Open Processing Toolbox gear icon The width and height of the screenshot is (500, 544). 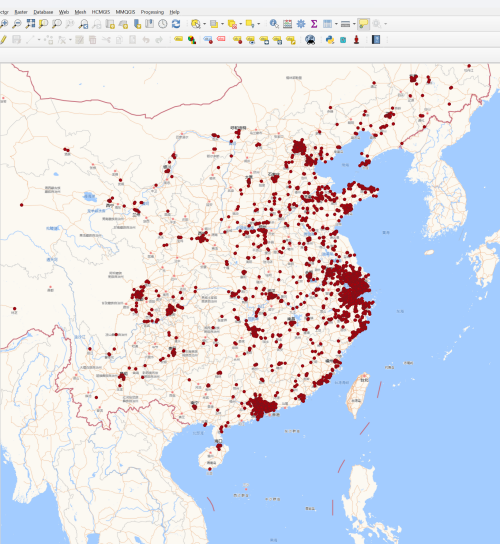click(x=301, y=24)
